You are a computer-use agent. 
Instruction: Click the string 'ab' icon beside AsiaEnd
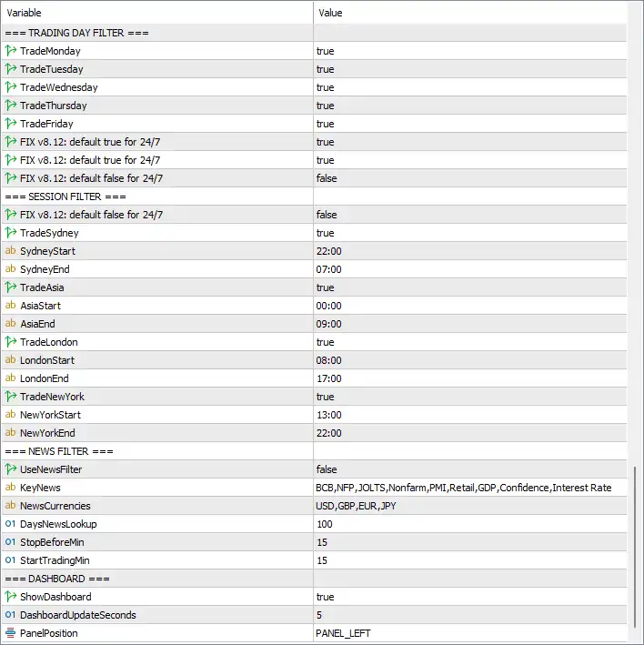[x=10, y=323]
